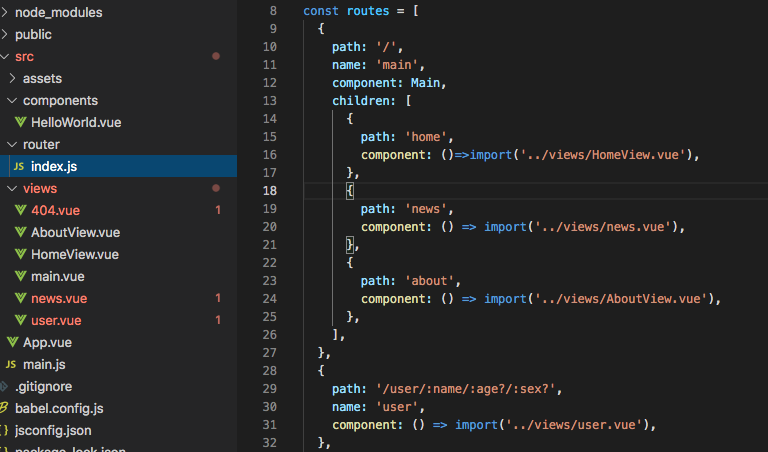Click the Vue icon beside HomeView.vue

click(21, 255)
